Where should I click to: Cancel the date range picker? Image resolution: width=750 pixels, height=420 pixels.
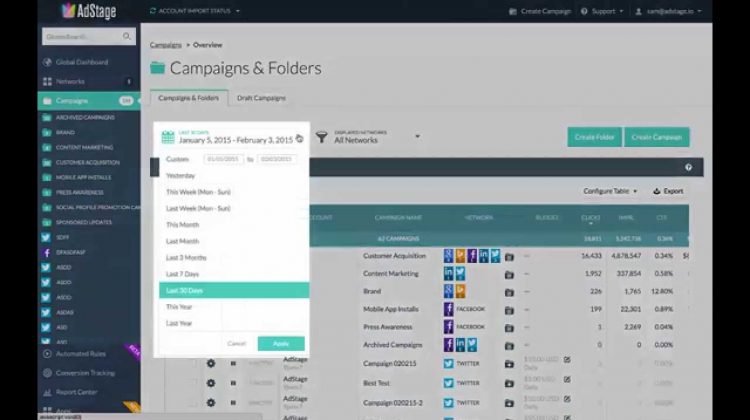[236, 343]
